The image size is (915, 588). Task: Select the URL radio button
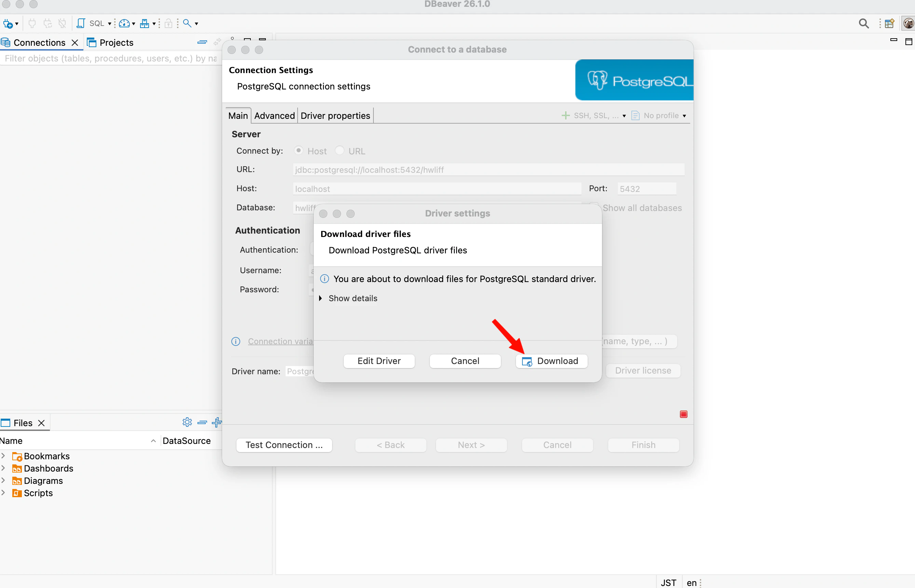339,151
